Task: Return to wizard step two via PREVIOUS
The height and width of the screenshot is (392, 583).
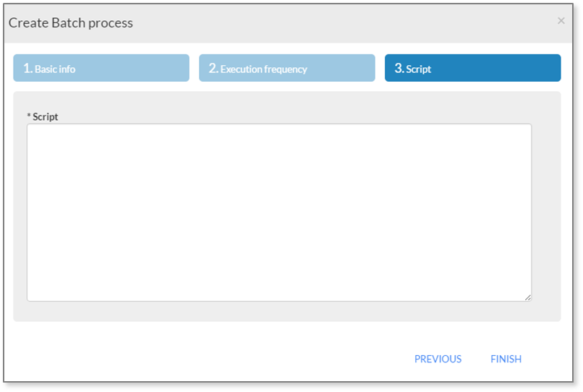Action: click(x=438, y=359)
